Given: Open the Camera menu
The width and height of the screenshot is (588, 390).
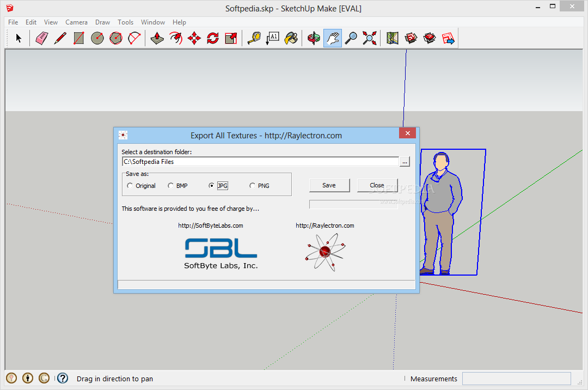Looking at the screenshot, I should [77, 22].
